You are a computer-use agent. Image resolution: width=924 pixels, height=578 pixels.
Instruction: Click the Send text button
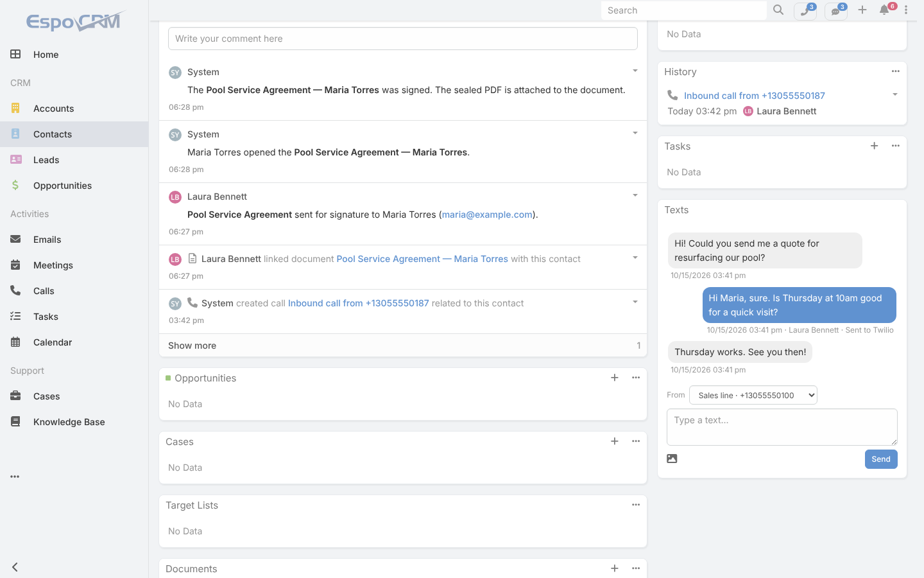[x=881, y=459]
